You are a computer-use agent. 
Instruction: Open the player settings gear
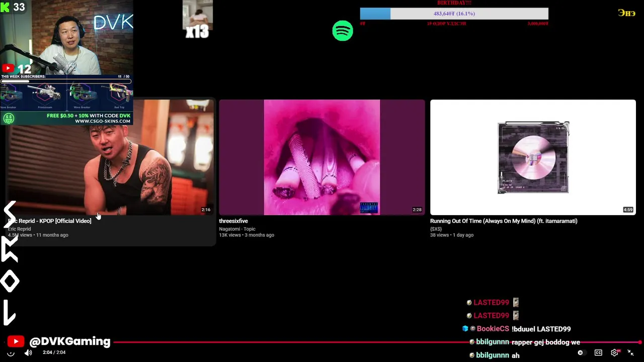615,353
